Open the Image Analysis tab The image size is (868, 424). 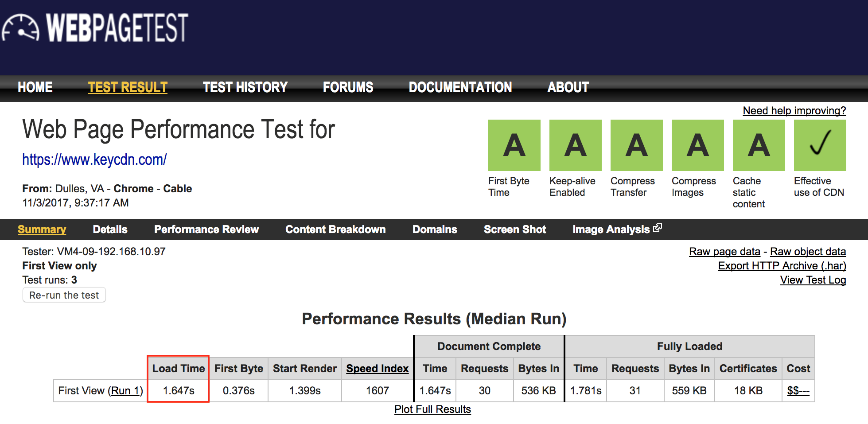(611, 230)
